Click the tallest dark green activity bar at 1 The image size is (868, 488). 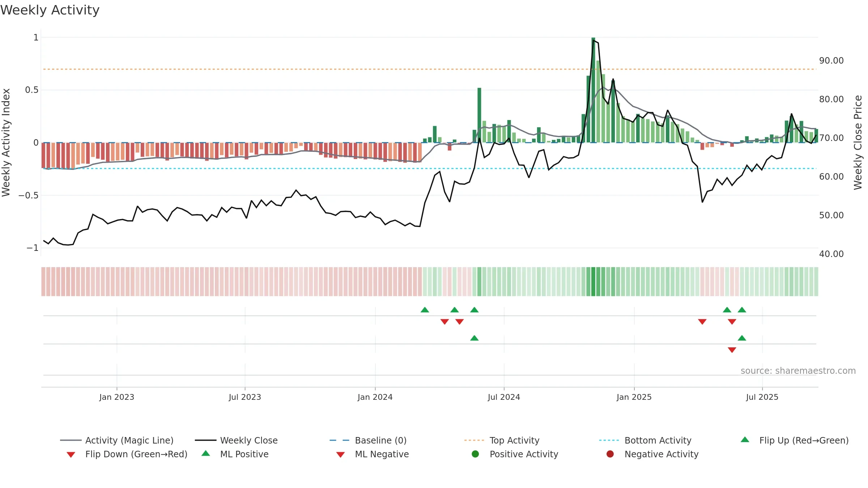coord(593,90)
